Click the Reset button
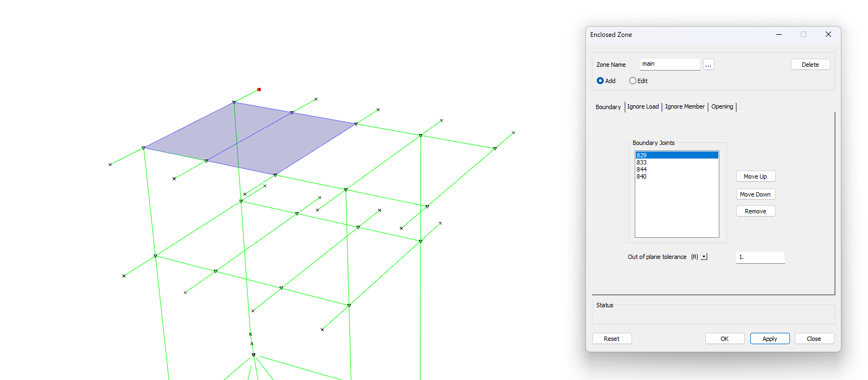The image size is (868, 380). pyautogui.click(x=611, y=339)
